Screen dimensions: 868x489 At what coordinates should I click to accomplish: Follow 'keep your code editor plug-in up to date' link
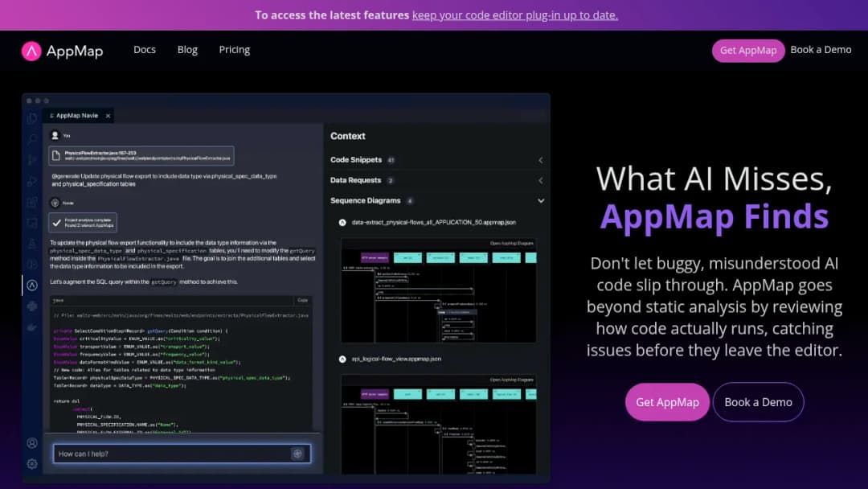tap(515, 15)
